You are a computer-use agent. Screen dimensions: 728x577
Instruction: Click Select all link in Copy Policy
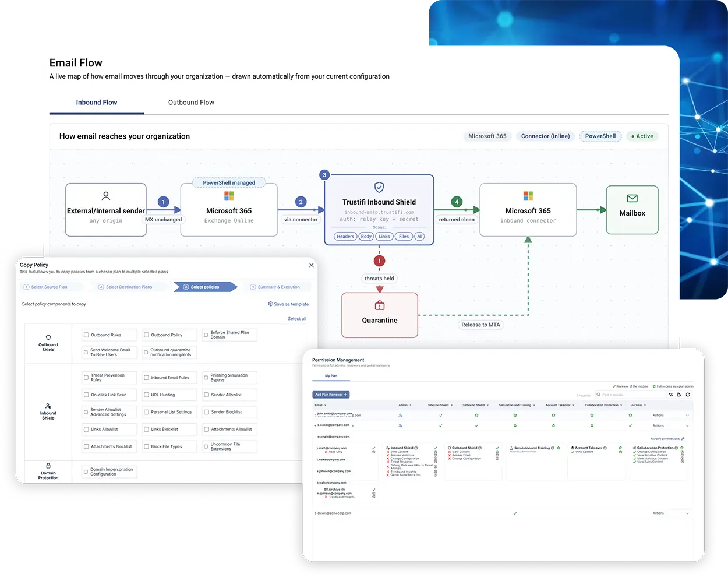click(x=297, y=319)
